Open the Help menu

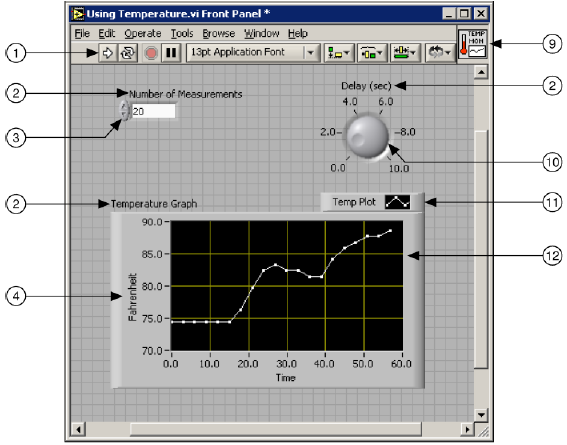[x=298, y=34]
